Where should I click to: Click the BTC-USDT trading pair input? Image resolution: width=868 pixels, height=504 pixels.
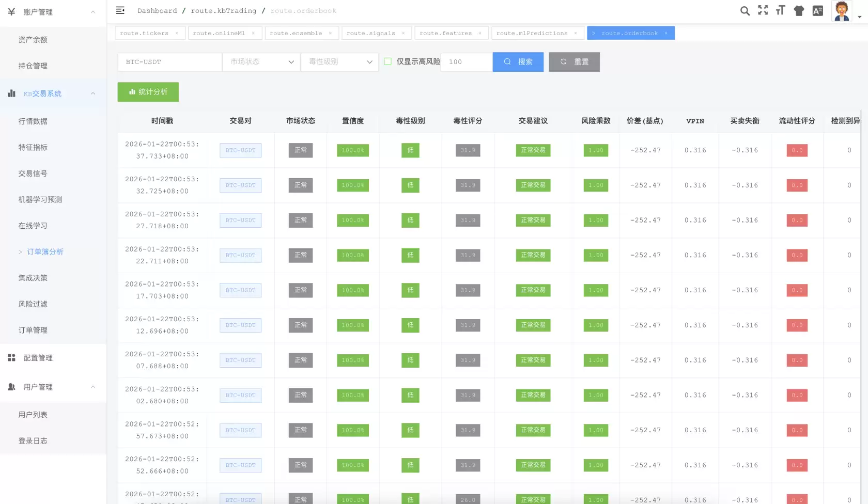click(169, 62)
